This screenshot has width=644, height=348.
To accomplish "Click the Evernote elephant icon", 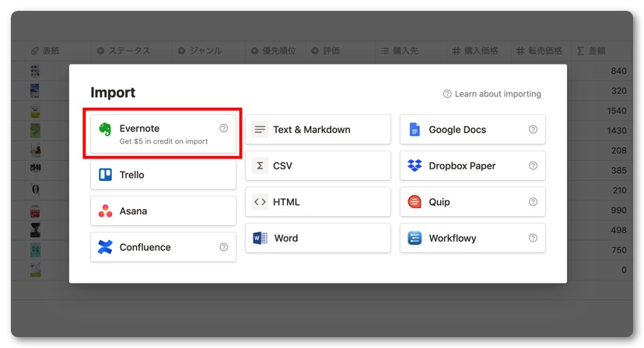I will 105,130.
